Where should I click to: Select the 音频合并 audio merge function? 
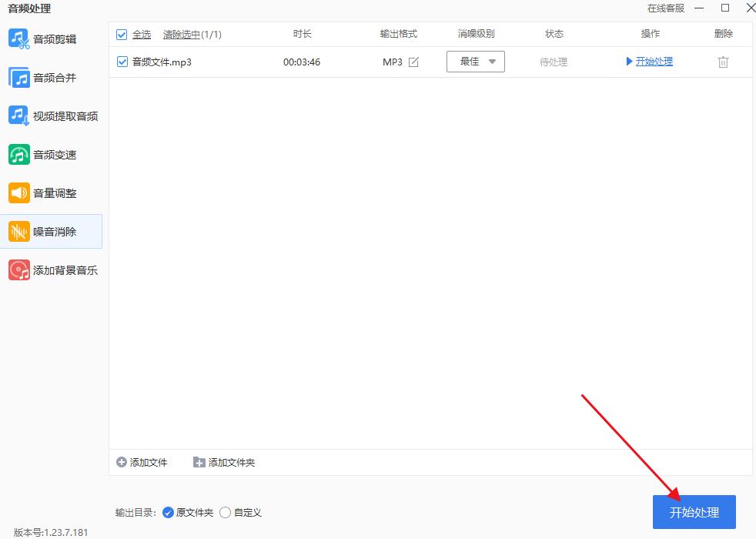(x=50, y=77)
